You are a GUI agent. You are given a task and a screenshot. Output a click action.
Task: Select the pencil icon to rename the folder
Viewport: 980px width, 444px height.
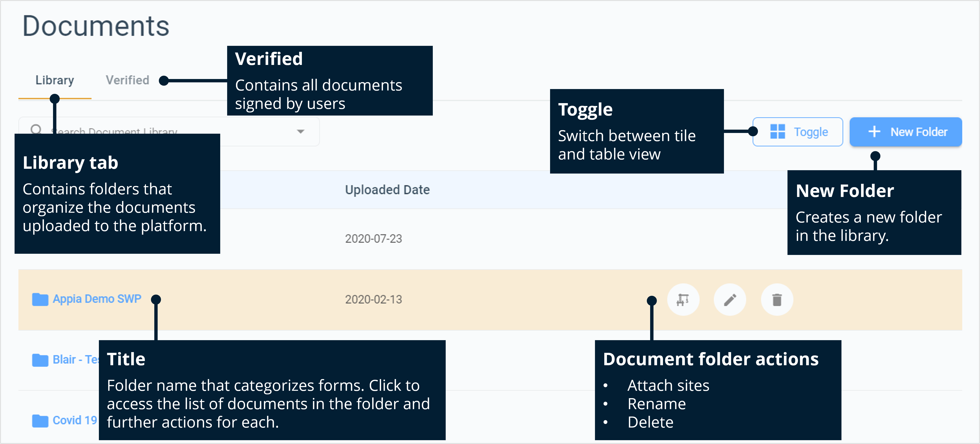pyautogui.click(x=730, y=300)
